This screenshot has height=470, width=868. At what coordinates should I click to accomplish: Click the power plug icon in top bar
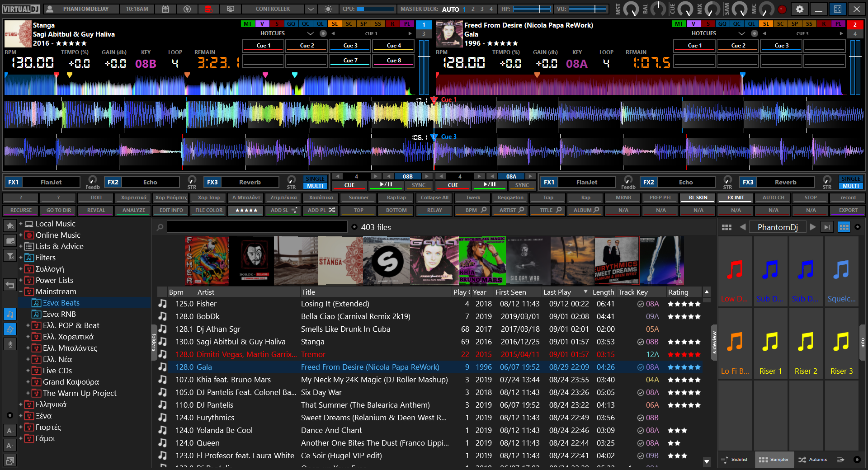pos(187,9)
